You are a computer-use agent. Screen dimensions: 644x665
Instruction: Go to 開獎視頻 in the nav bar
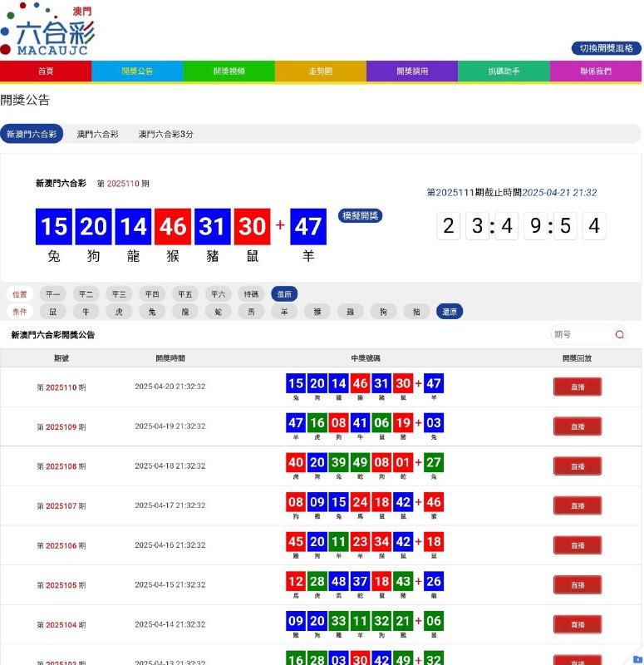[229, 71]
